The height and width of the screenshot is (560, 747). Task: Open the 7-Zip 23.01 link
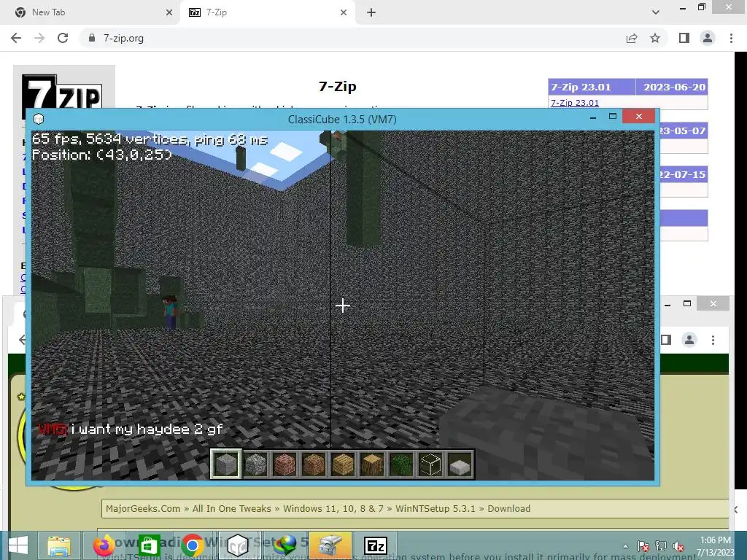pos(575,103)
